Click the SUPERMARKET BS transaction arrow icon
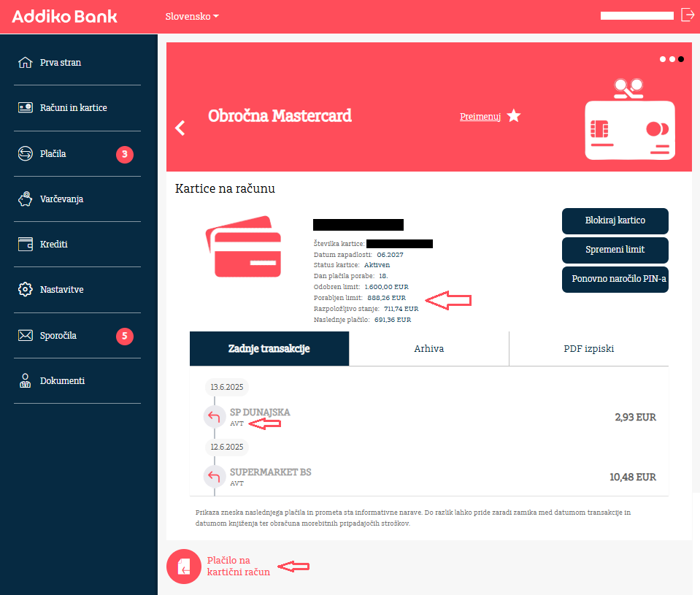 tap(215, 477)
